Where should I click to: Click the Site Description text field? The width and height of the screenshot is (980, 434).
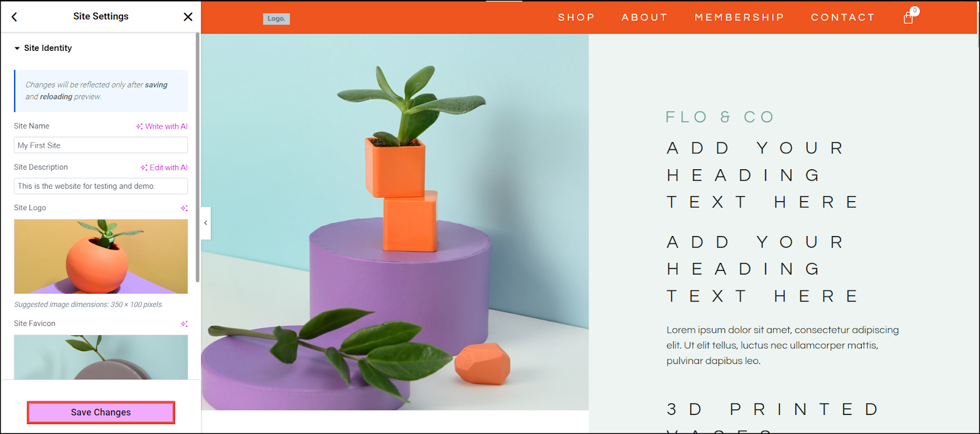point(101,186)
